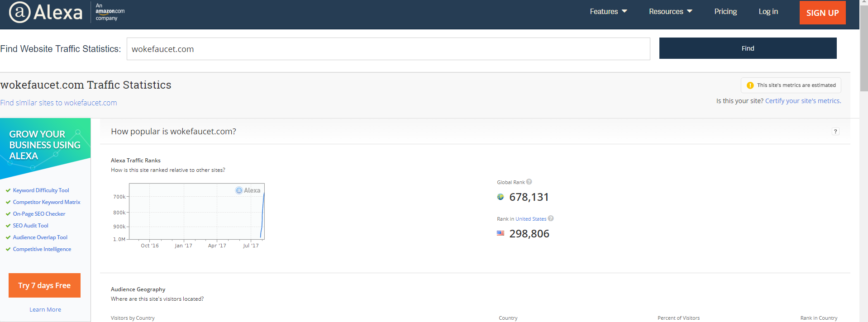Open the Audience Overlap Tool link
The image size is (868, 322).
tap(40, 237)
